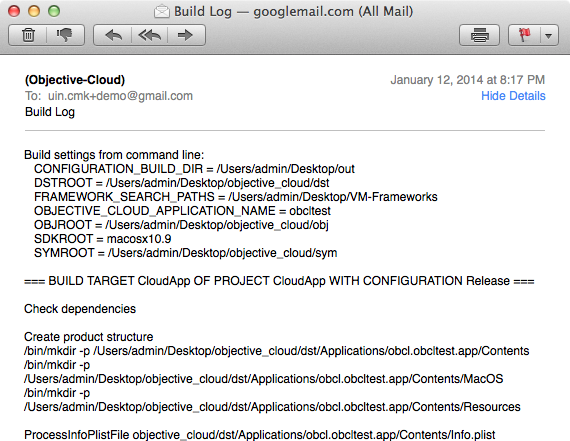This screenshot has width=570, height=441.
Task: Click the envelope icon in title bar
Action: [162, 12]
